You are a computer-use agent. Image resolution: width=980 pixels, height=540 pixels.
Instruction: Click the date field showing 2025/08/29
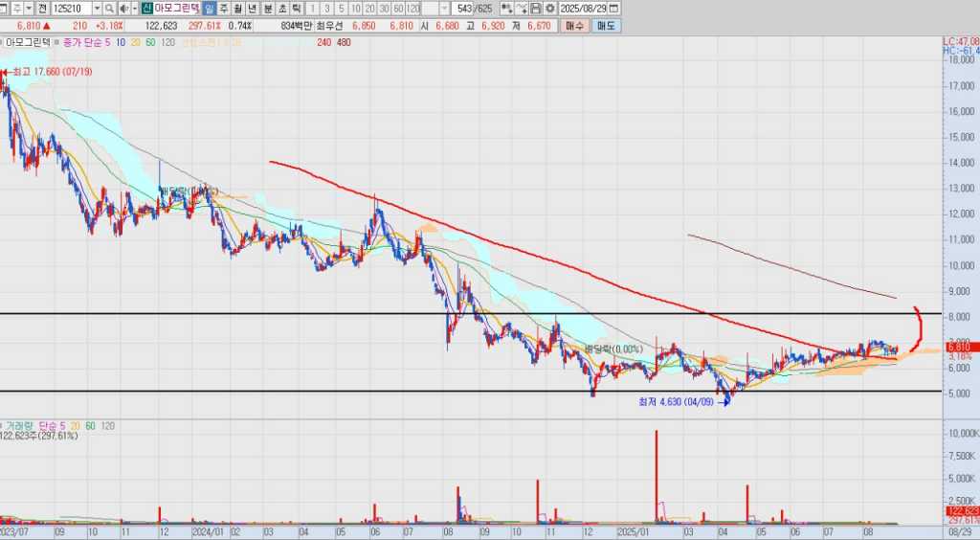click(582, 9)
